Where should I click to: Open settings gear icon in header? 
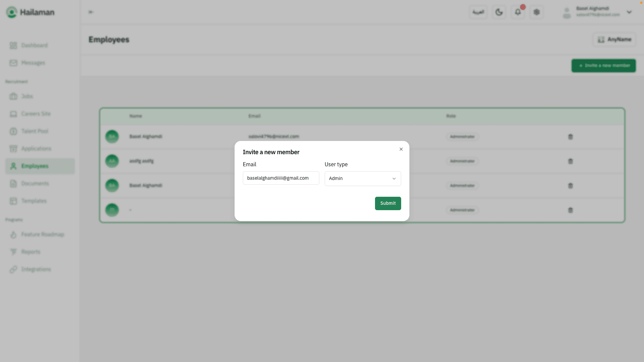click(537, 12)
